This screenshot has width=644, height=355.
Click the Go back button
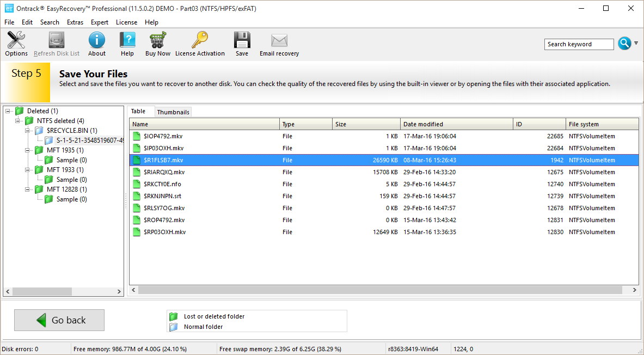click(59, 320)
